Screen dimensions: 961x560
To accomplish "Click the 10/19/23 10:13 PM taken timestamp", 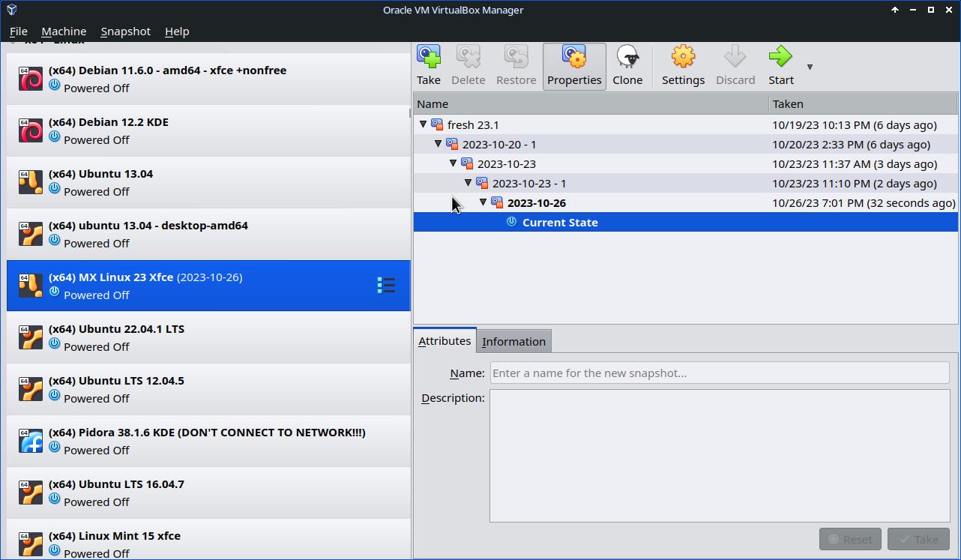I will tap(855, 125).
